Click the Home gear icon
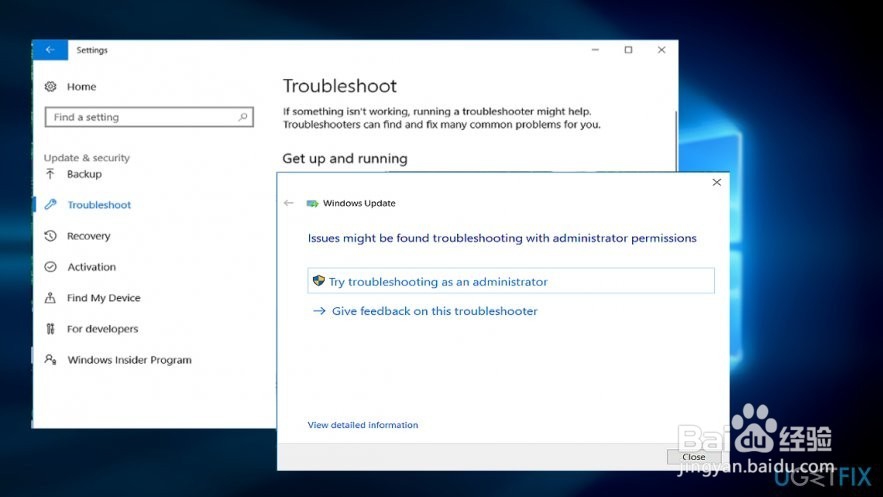The height and width of the screenshot is (497, 883). [51, 86]
